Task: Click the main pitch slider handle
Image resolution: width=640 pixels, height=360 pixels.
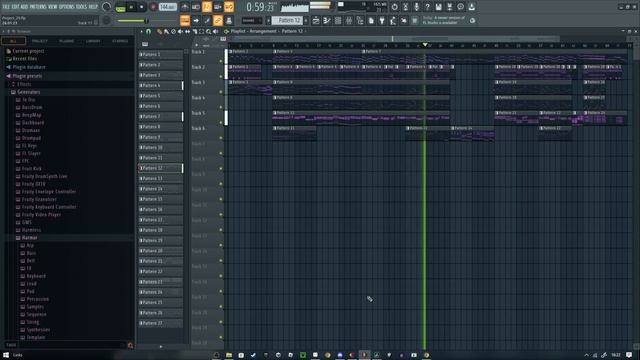Action: coord(147,20)
